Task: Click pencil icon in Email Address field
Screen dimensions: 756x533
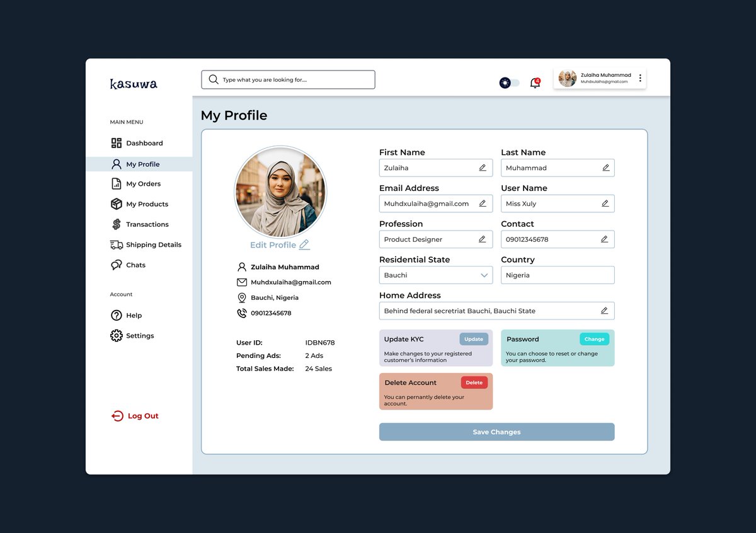Action: point(483,203)
